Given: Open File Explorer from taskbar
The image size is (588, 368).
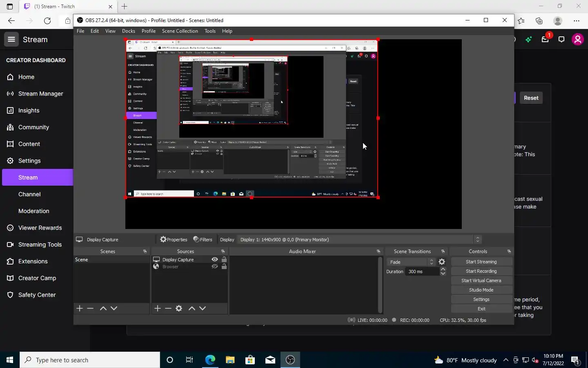Looking at the screenshot, I should pos(230,360).
